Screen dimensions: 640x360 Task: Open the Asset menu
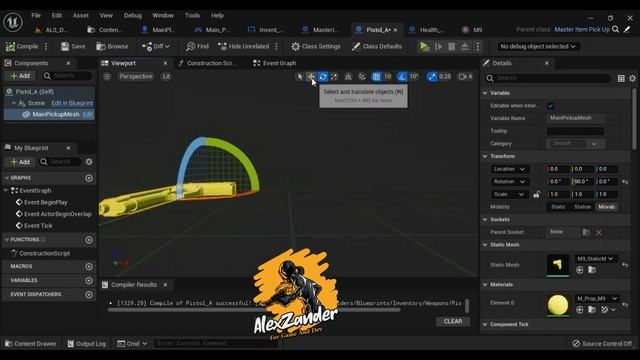pyautogui.click(x=80, y=16)
